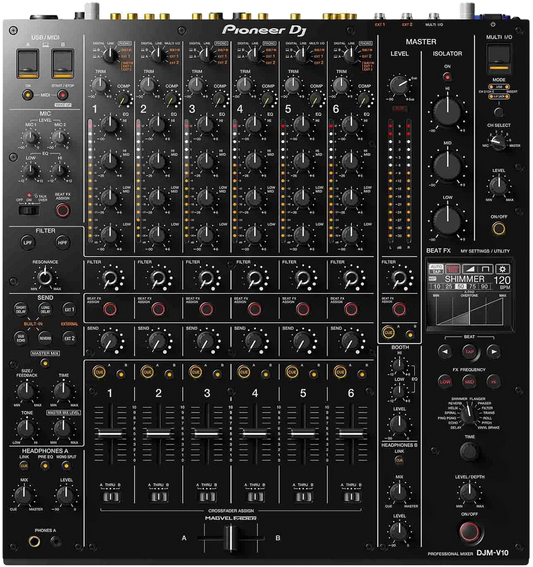Turn channel 5 input selector knob
This screenshot has width=533, height=567.
tap(302, 55)
